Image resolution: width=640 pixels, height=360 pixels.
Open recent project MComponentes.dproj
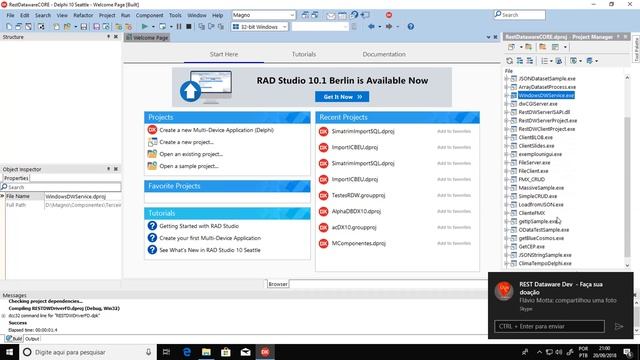pos(358,243)
